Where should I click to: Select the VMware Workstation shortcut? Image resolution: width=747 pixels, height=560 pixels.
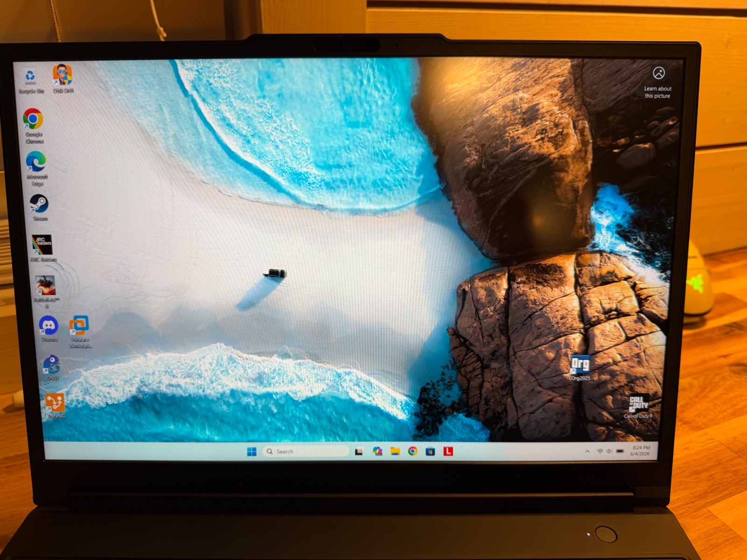[x=80, y=331]
